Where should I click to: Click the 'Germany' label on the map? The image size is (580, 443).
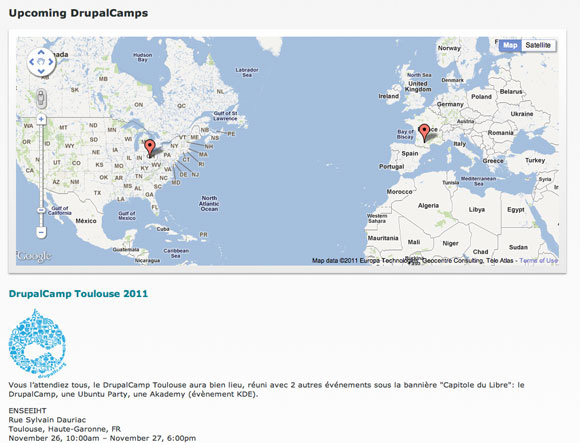(450, 104)
